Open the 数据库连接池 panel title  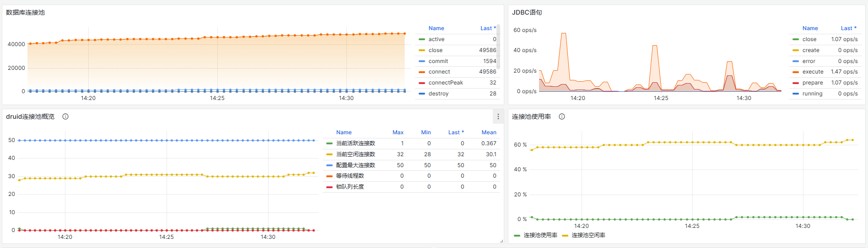25,12
